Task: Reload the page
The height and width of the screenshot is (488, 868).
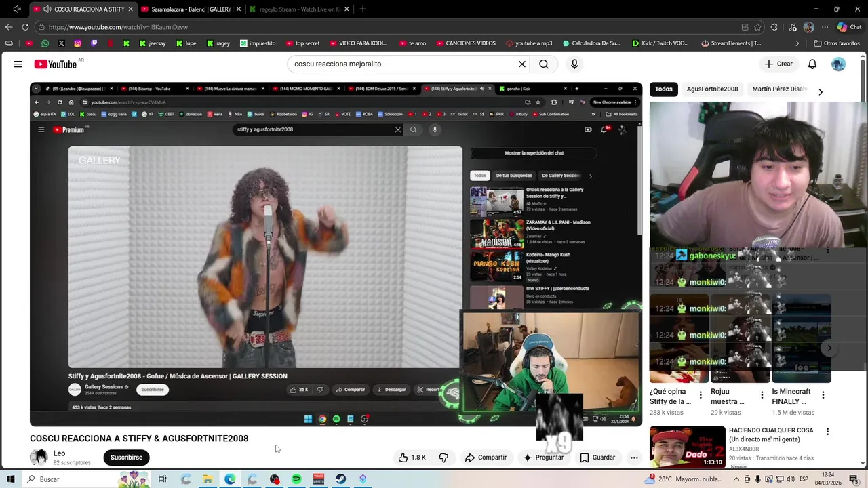Action: (x=25, y=27)
